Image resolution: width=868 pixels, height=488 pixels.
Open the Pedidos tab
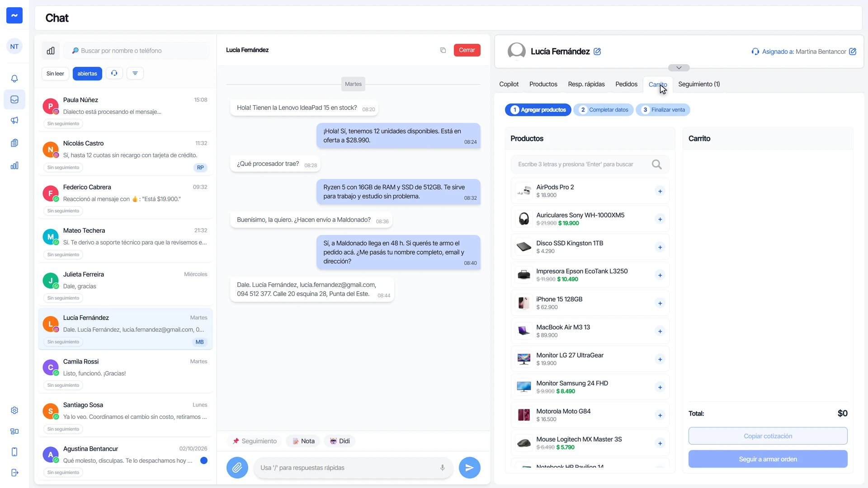[626, 84]
